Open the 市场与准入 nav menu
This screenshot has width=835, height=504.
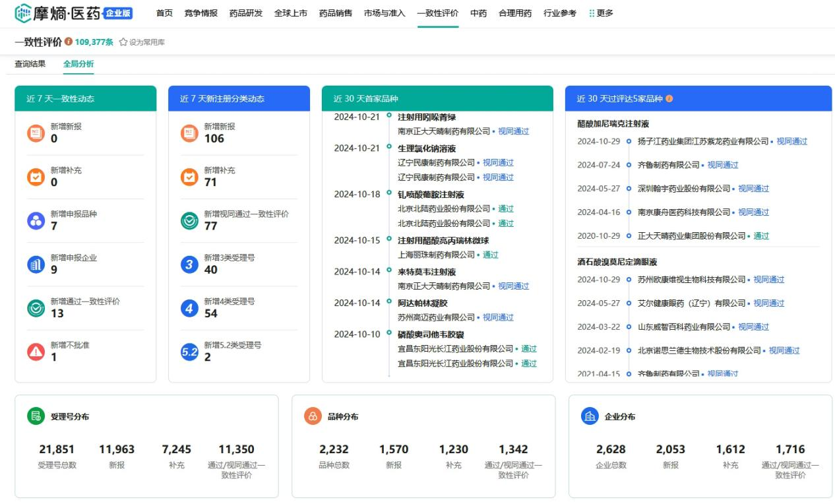pos(385,13)
